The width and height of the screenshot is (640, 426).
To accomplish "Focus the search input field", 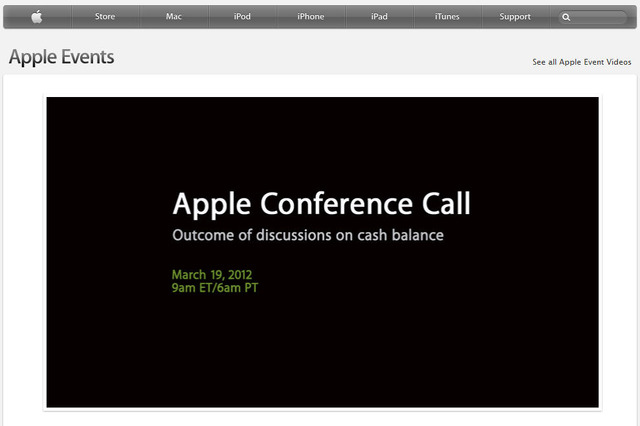I will coord(593,17).
